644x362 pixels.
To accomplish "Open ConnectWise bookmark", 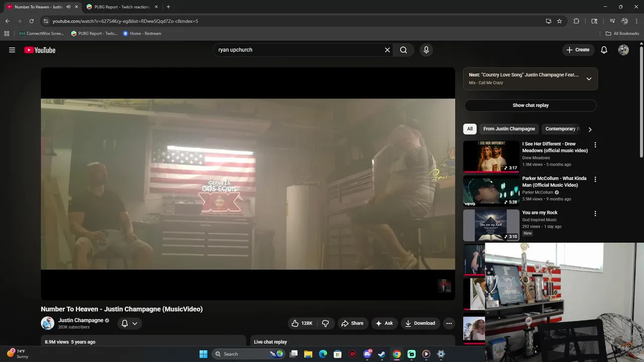I will [41, 34].
